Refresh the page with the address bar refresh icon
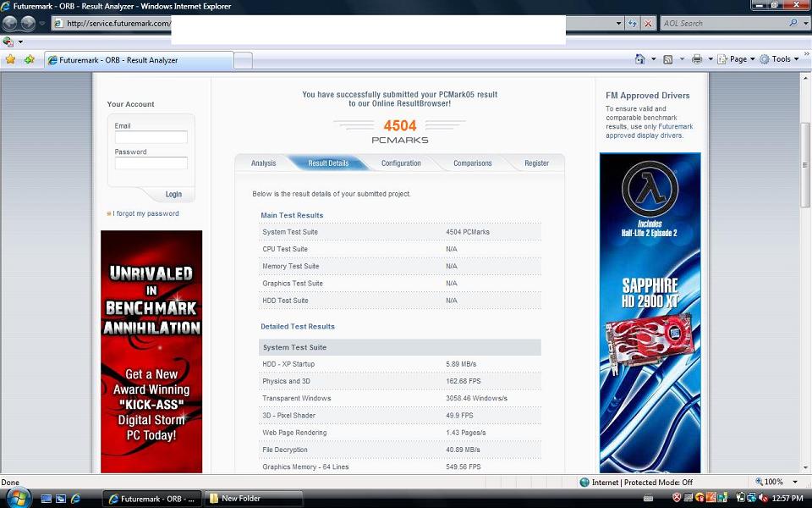The height and width of the screenshot is (508, 812). click(x=632, y=24)
